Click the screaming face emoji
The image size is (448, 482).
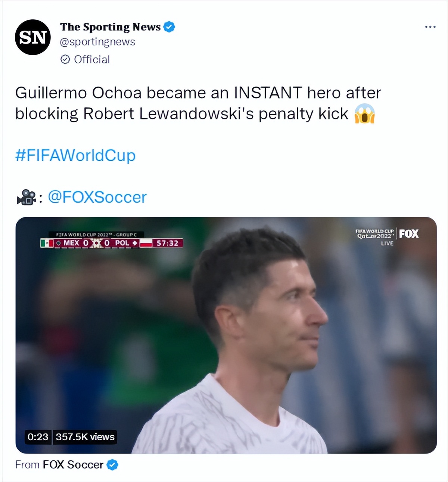364,114
